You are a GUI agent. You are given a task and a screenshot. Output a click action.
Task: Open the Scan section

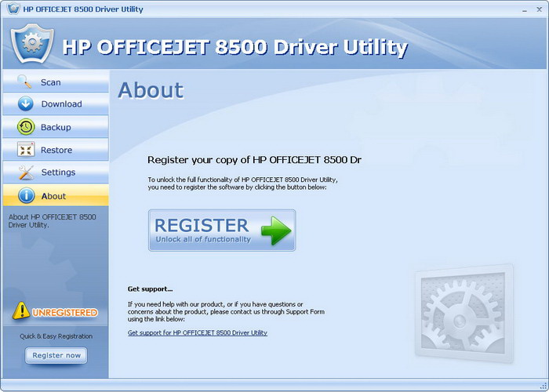tap(56, 82)
